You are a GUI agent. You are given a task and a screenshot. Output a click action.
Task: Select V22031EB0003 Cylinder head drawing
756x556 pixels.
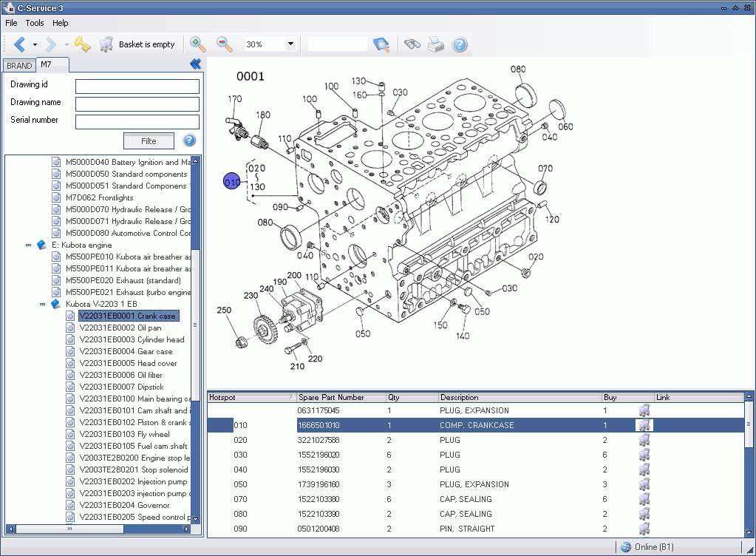132,339
